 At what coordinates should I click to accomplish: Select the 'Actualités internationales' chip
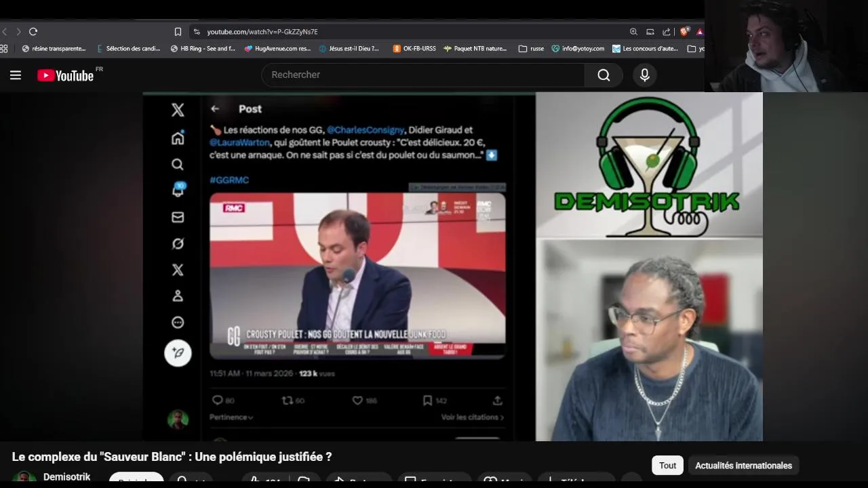[743, 465]
